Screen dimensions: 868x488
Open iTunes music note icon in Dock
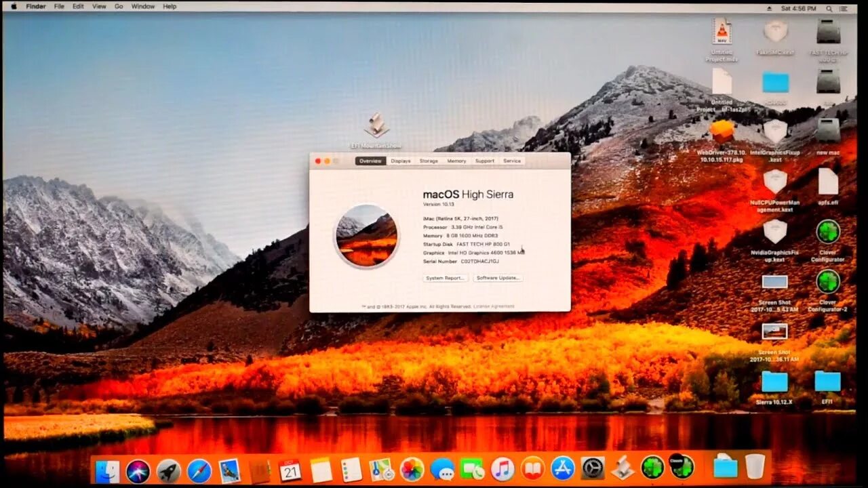pos(502,468)
